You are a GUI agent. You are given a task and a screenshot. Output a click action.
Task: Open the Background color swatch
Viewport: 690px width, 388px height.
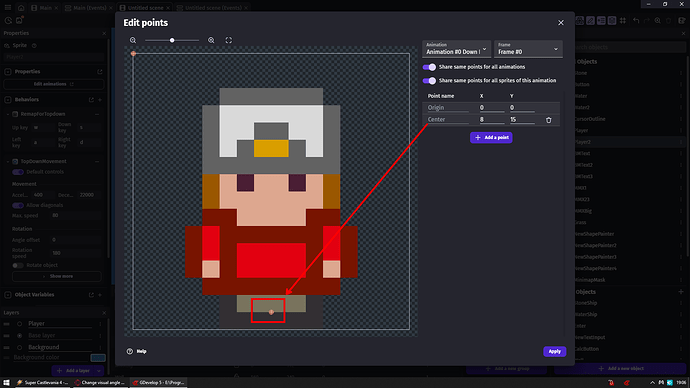98,358
